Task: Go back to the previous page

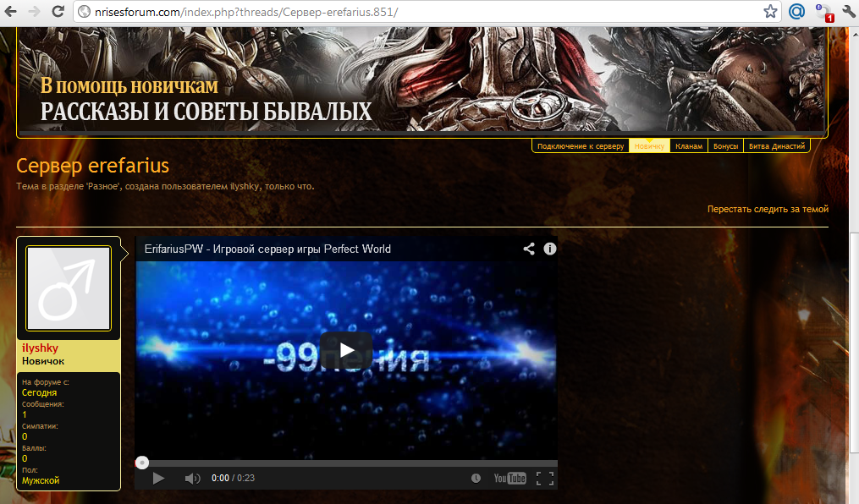Action: (x=10, y=12)
